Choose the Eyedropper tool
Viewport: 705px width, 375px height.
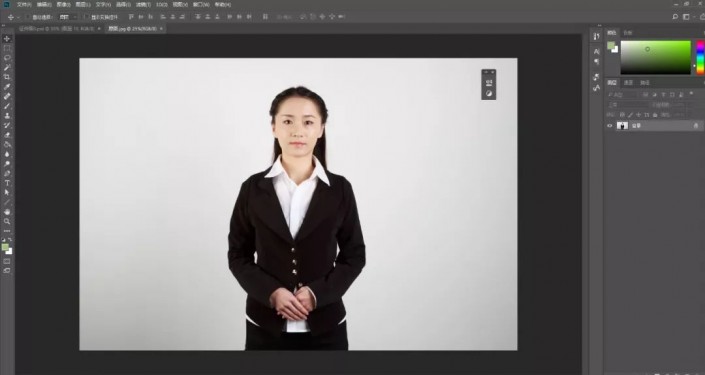[7, 87]
